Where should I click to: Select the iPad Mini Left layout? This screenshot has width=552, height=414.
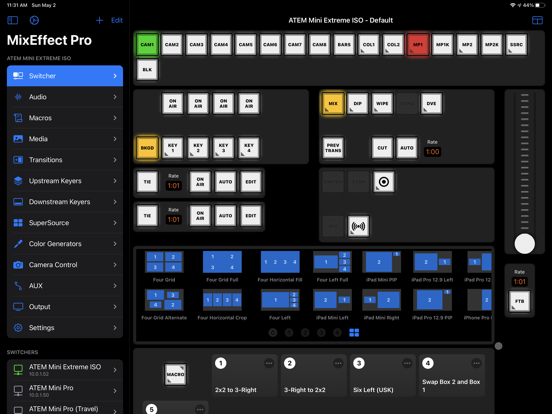click(x=332, y=300)
